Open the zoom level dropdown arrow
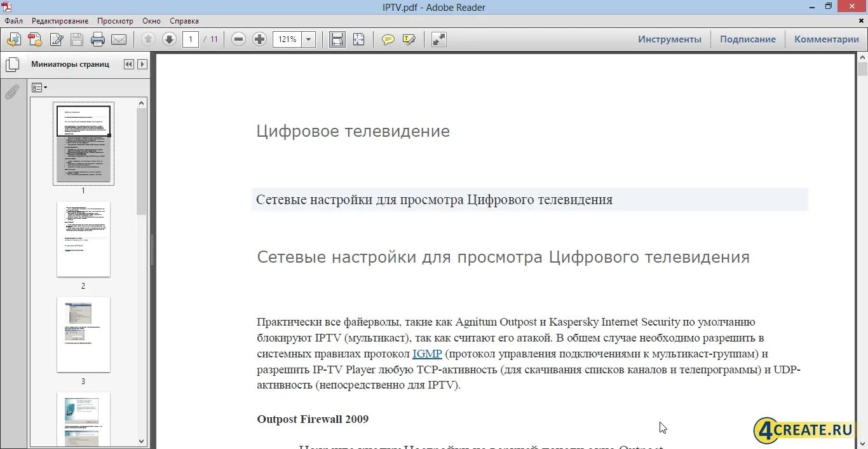868x449 pixels. 309,39
